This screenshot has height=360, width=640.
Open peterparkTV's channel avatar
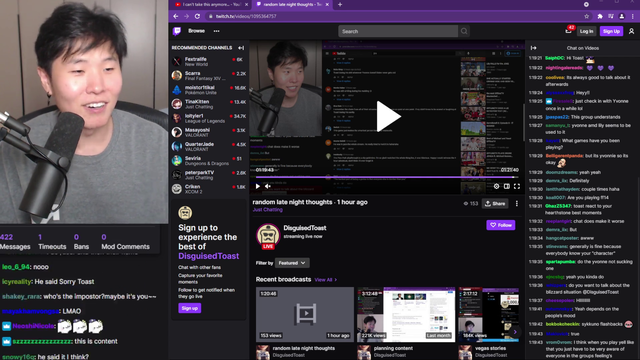[x=177, y=175]
